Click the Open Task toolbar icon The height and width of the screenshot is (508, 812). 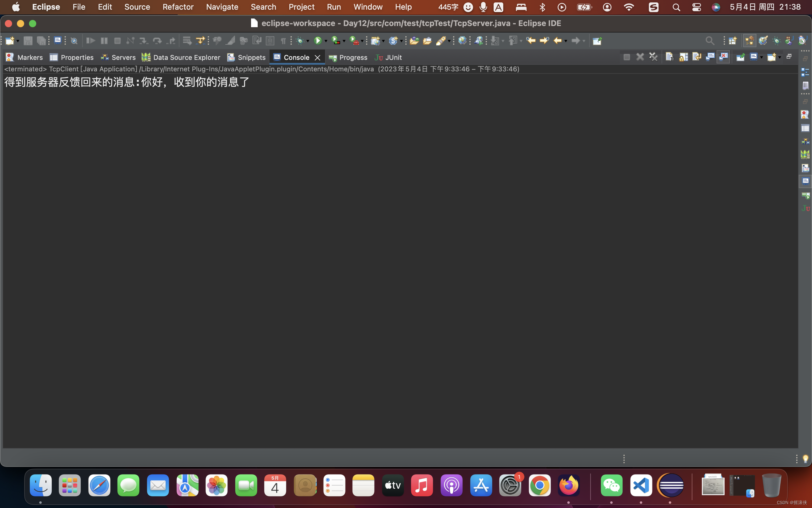(x=427, y=41)
